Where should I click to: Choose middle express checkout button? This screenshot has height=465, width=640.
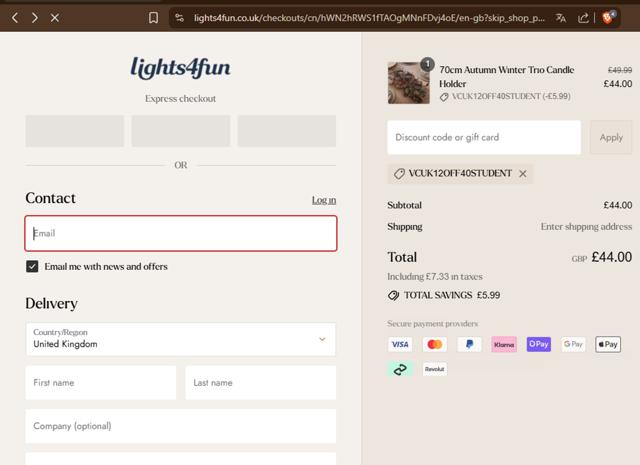pos(181,131)
